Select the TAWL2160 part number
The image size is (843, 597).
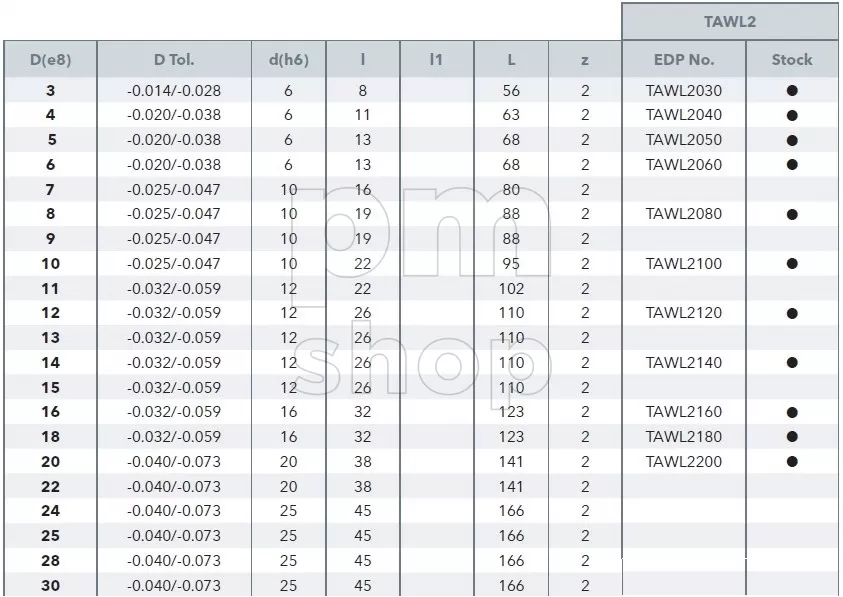pos(684,412)
